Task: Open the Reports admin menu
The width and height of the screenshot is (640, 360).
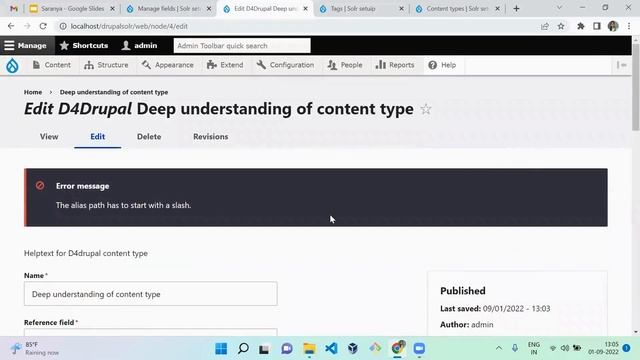Action: coord(395,65)
